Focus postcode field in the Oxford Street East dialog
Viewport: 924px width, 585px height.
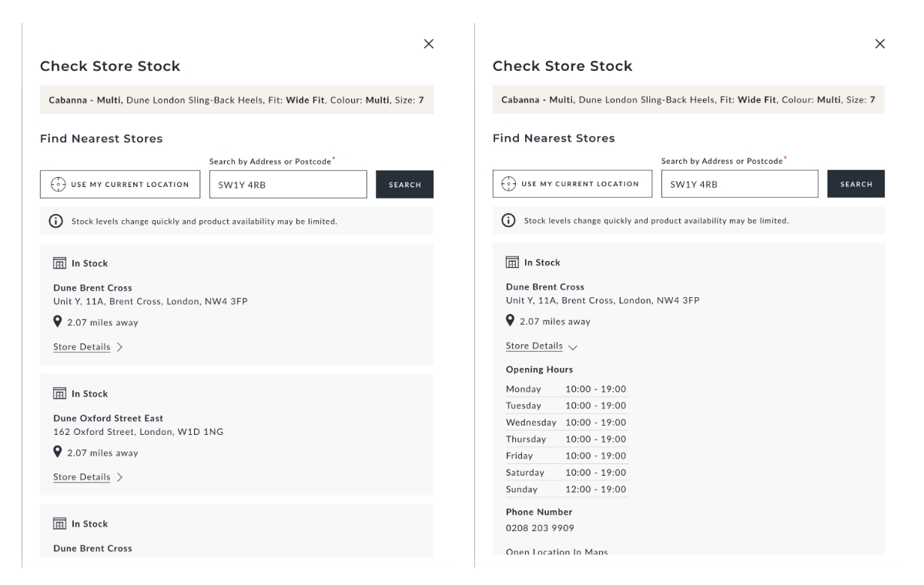click(287, 185)
